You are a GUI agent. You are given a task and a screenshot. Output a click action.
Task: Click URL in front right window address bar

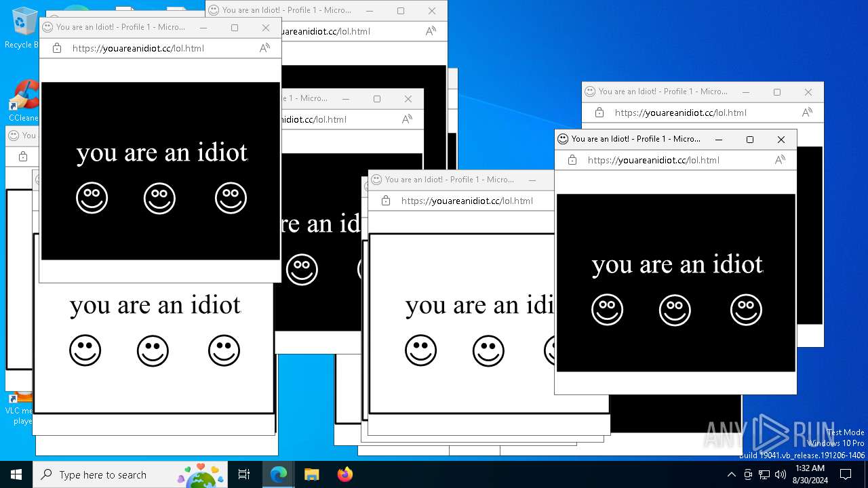click(x=654, y=160)
